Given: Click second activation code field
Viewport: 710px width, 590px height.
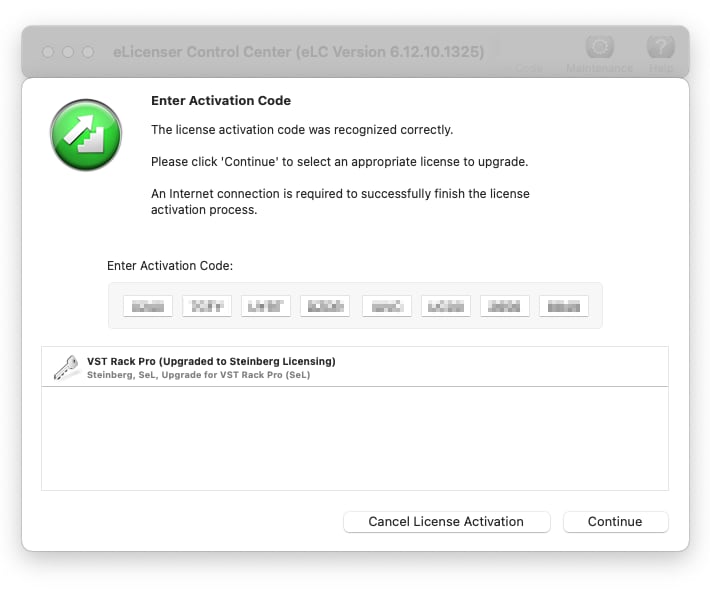Looking at the screenshot, I should (207, 307).
